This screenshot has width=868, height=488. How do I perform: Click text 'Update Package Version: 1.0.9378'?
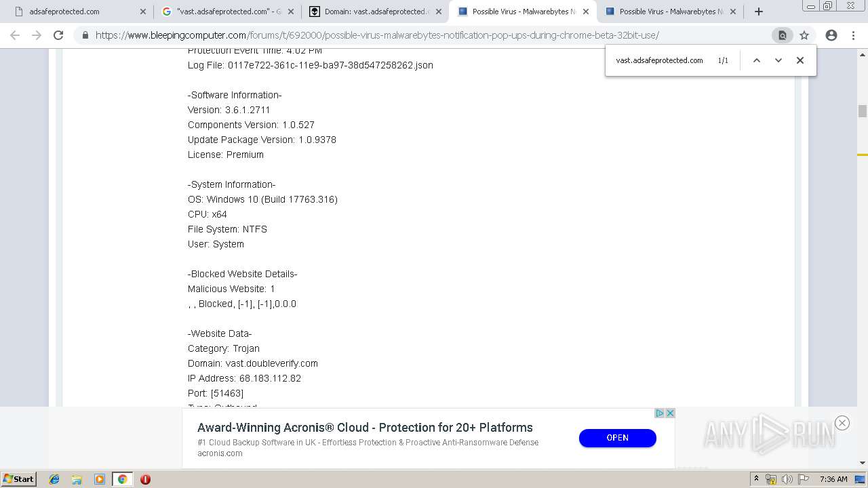click(x=262, y=140)
